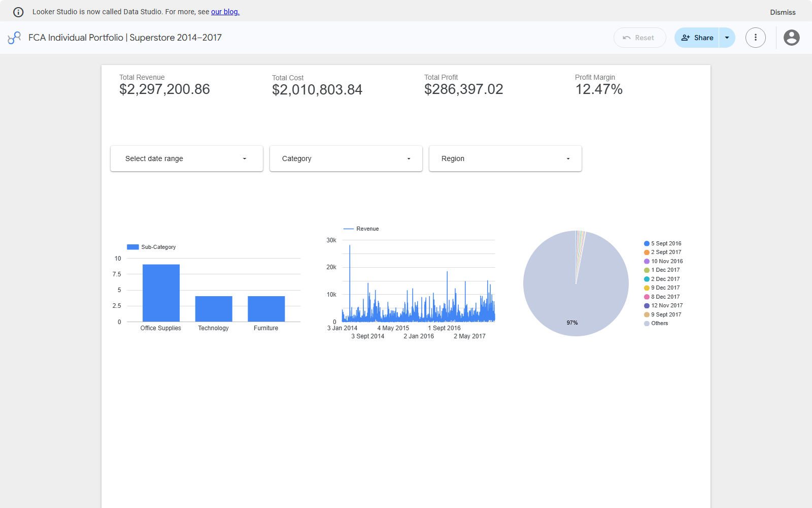The image size is (812, 508).
Task: Expand the Share dropdown arrow
Action: point(727,38)
